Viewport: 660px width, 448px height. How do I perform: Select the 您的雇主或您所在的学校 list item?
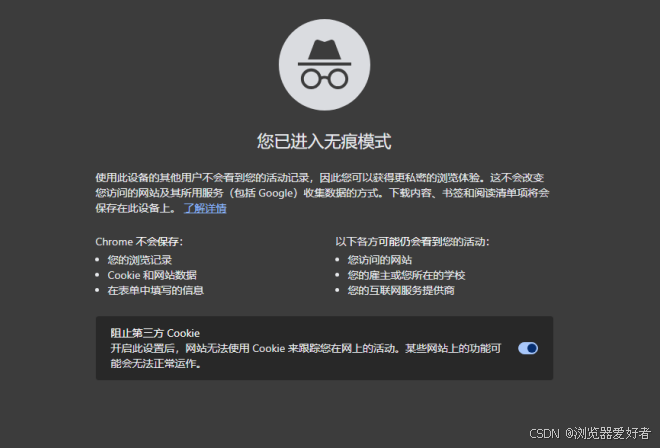(406, 275)
